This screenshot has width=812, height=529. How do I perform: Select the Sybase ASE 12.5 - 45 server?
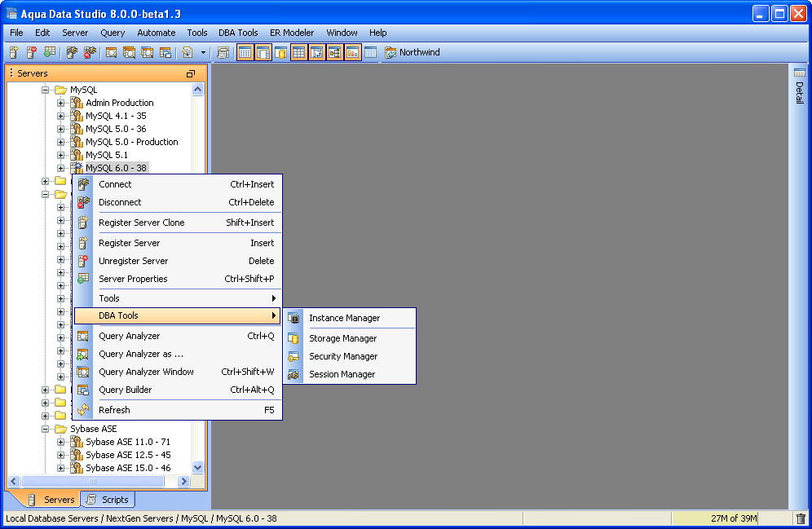[x=128, y=455]
